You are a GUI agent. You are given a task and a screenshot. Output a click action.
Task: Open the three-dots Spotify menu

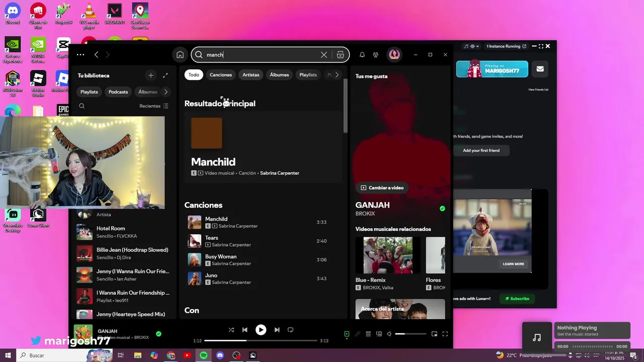click(x=80, y=54)
